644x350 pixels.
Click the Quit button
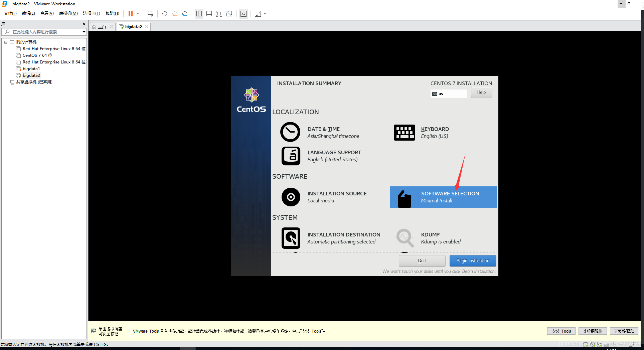pos(422,261)
